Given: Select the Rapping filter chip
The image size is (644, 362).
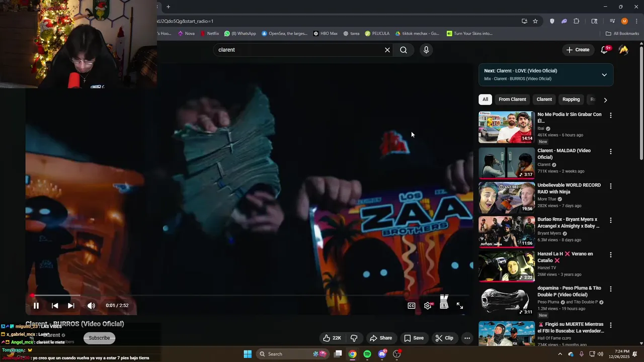Looking at the screenshot, I should click(571, 100).
